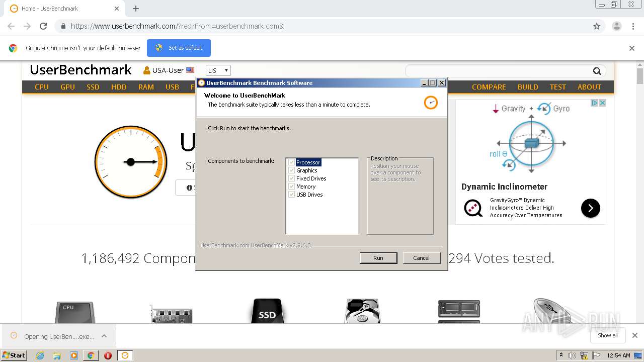The image size is (644, 362).
Task: Click the ad's black arrow button
Action: point(591,208)
